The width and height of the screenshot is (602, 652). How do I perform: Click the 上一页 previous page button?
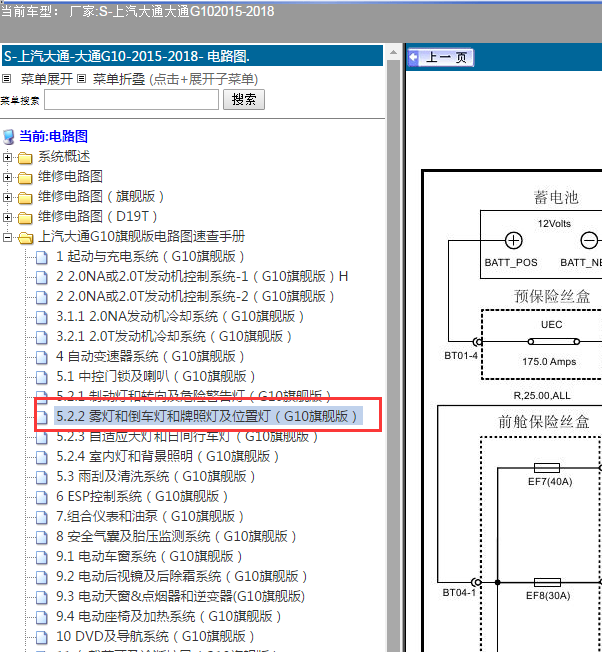point(441,57)
